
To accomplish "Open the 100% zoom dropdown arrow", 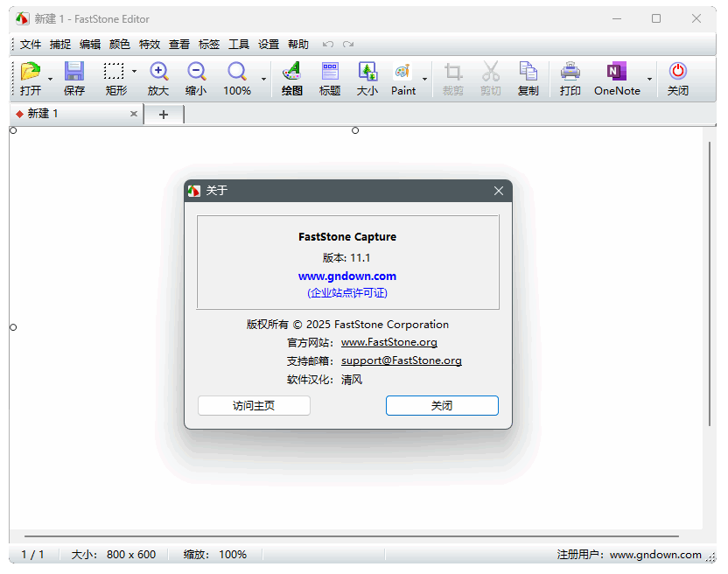I will tap(263, 80).
